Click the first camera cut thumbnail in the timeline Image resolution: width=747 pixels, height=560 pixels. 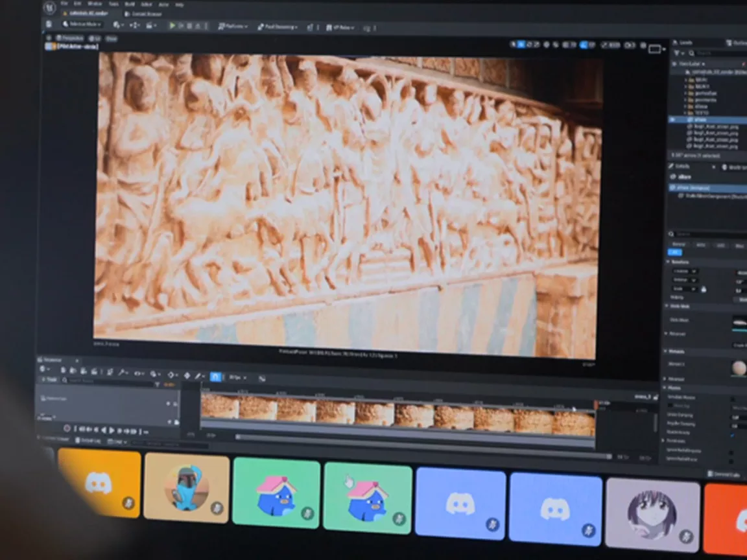pyautogui.click(x=220, y=406)
